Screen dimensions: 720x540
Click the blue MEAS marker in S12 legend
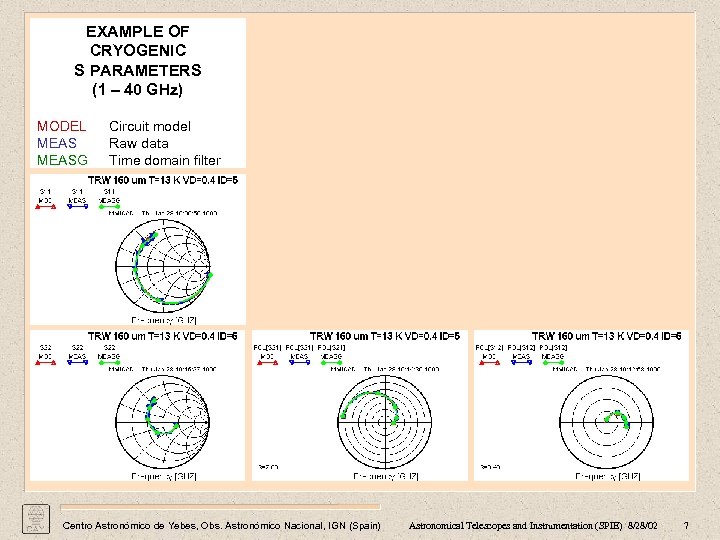pos(521,363)
